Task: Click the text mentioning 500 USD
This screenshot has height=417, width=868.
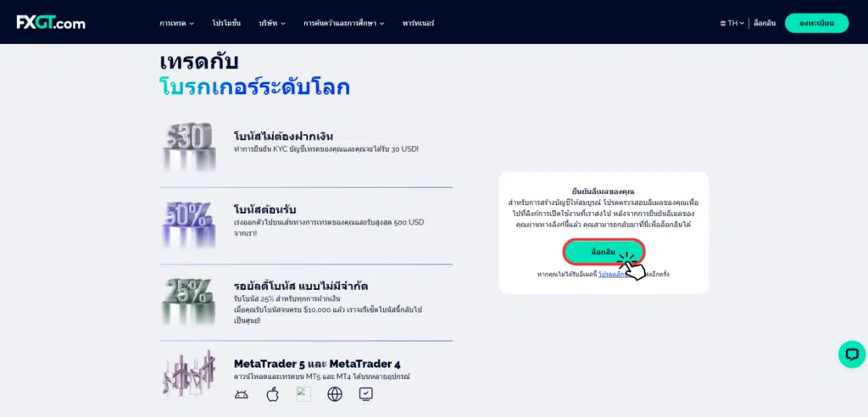Action: 329,228
